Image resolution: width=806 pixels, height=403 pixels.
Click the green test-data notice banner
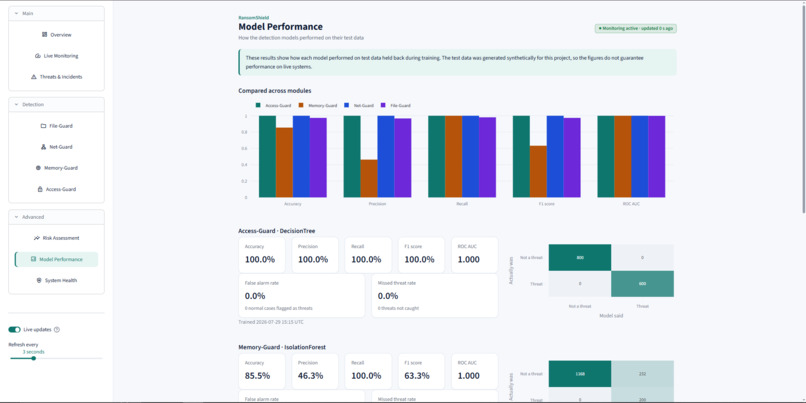point(457,63)
